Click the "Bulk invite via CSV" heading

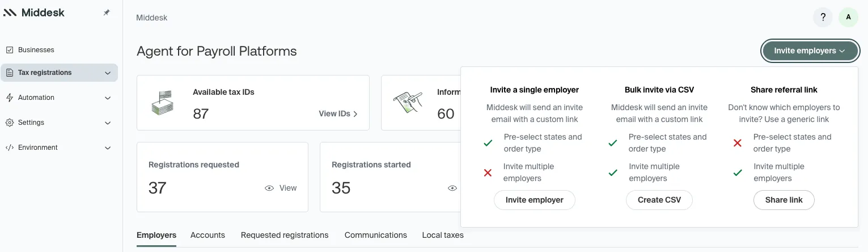pos(659,90)
